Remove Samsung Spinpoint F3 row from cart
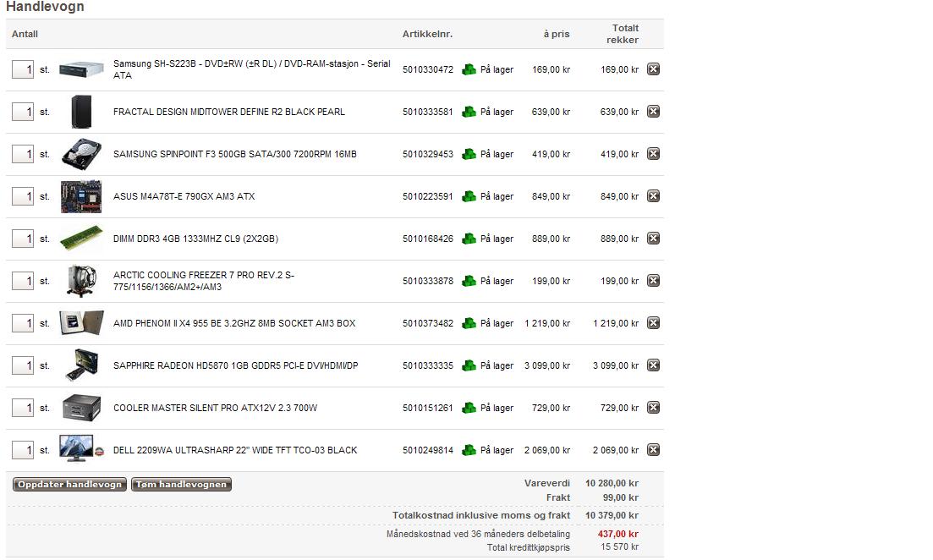The width and height of the screenshot is (933, 560). tap(653, 154)
